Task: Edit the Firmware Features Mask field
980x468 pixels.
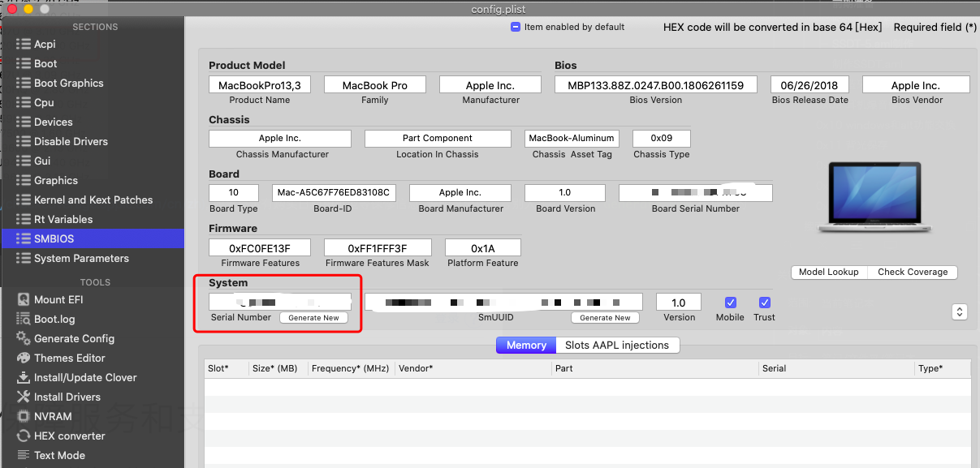Action: coord(378,247)
